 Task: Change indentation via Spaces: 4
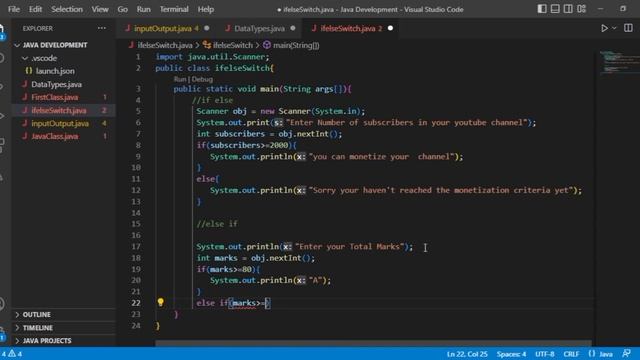point(511,354)
